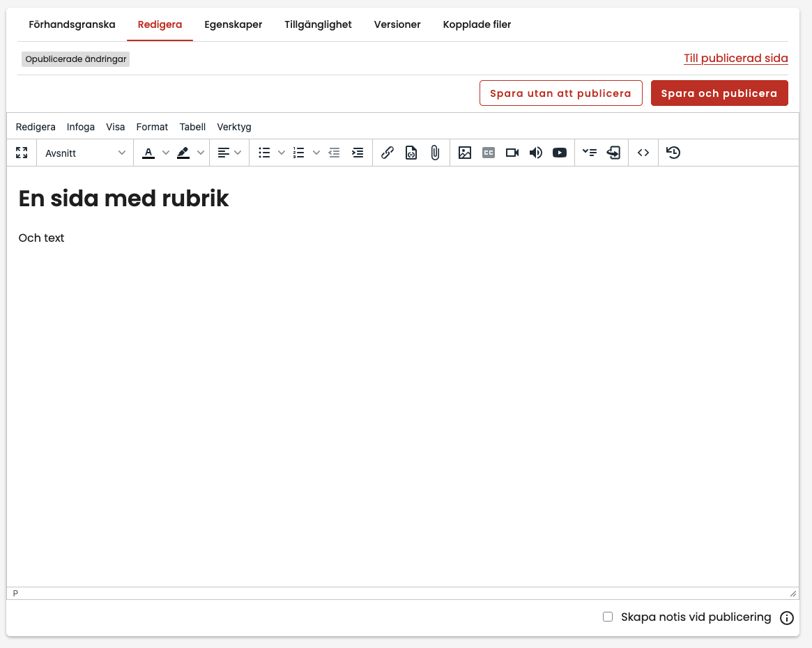Open the Infoga menu

point(81,127)
